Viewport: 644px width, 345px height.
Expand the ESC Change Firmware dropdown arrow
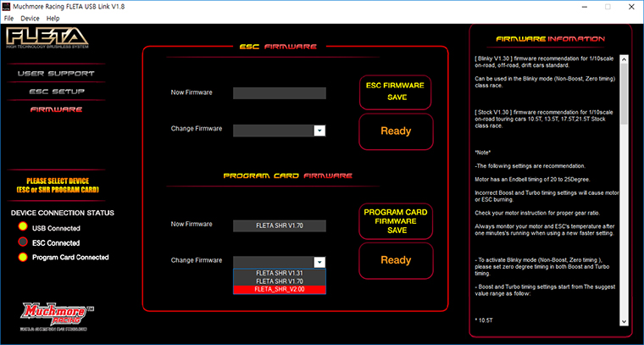pos(319,131)
